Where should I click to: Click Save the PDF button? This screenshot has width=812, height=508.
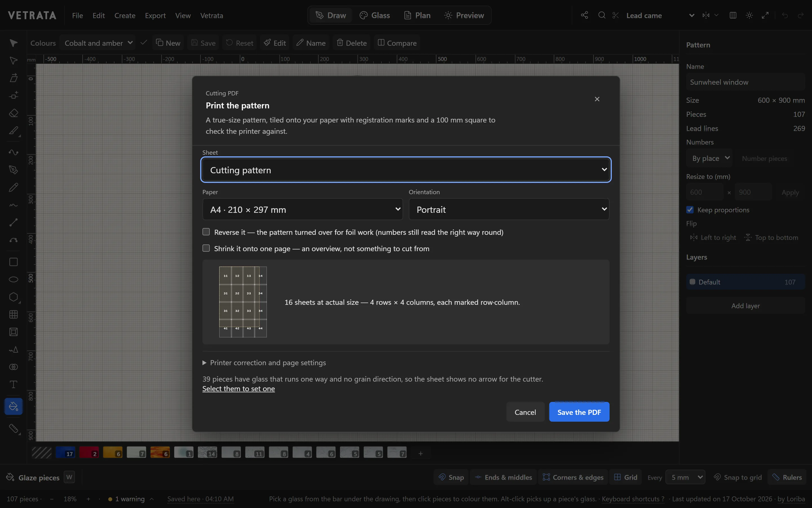(579, 412)
